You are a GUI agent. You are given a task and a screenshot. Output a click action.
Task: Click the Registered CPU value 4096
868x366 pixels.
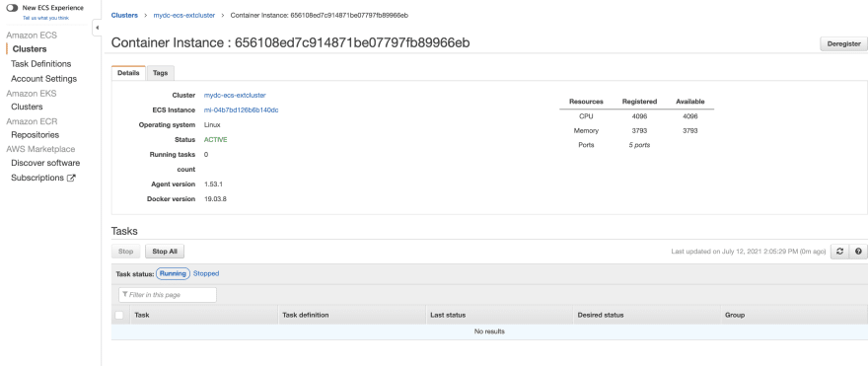tap(639, 116)
